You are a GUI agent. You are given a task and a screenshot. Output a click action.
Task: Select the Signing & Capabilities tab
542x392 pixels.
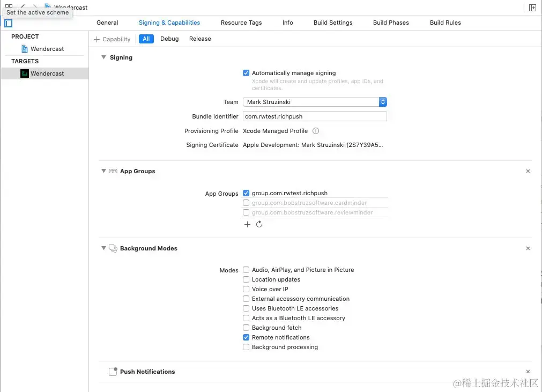click(169, 23)
